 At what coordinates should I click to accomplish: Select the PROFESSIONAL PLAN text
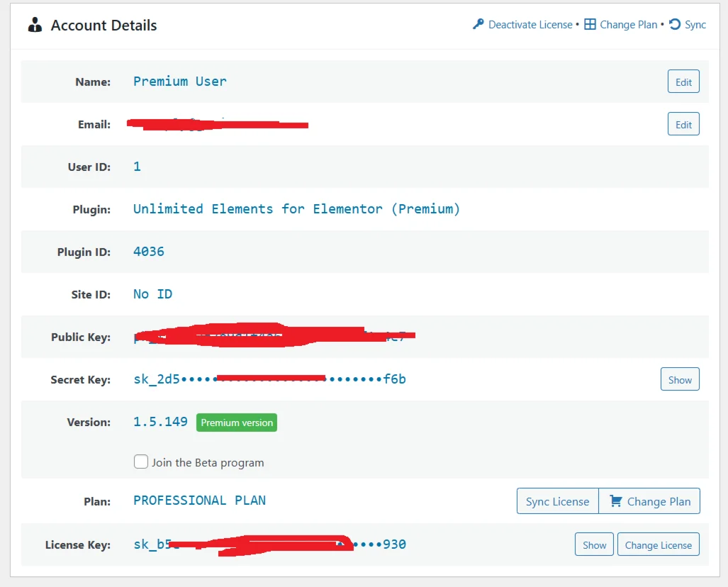tap(199, 501)
